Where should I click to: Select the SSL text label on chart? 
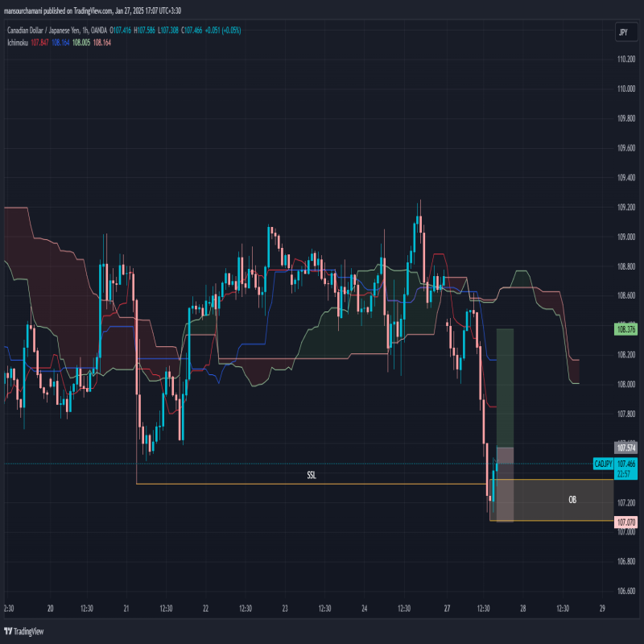(x=312, y=476)
